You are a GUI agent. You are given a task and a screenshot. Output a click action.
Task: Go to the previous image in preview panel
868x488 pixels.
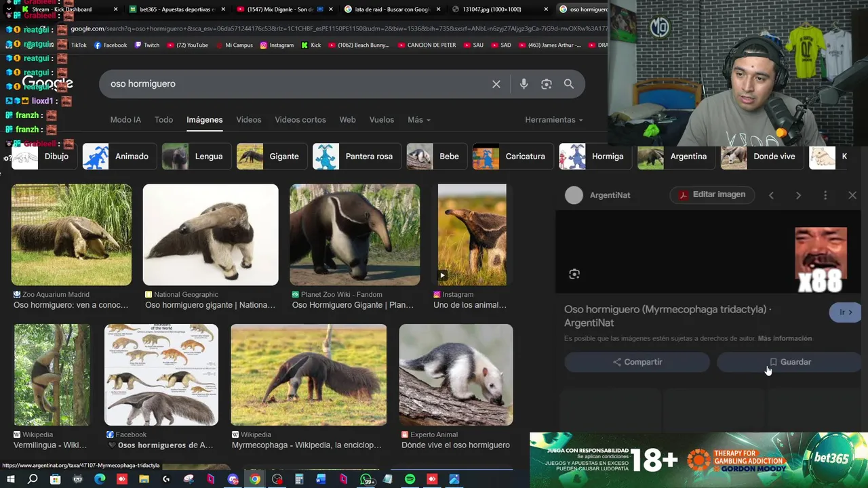(771, 195)
